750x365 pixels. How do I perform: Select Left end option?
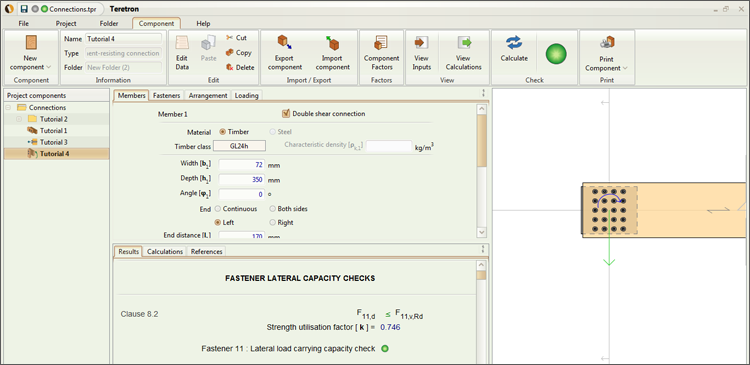[218, 222]
